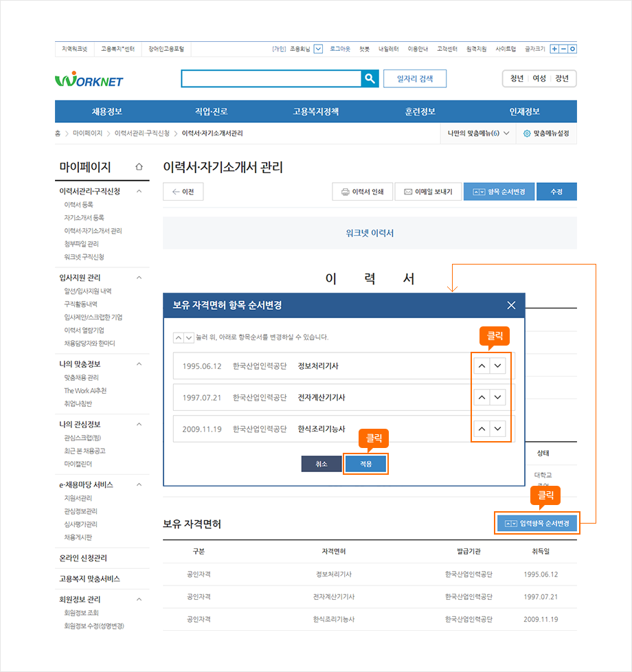The height and width of the screenshot is (672, 632).
Task: Expand 나만의 맞춤메뉴(6) dropdown
Action: pyautogui.click(x=477, y=133)
